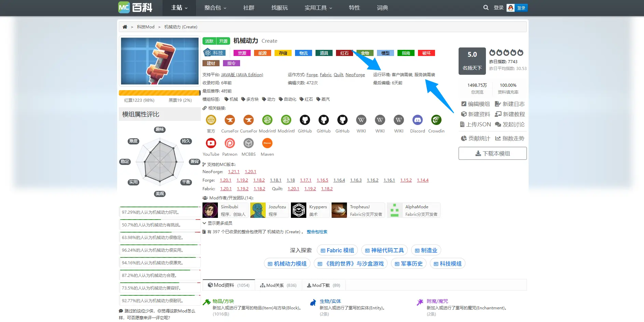Click Kryppers' author avatar
This screenshot has height=322, width=644.
[298, 210]
